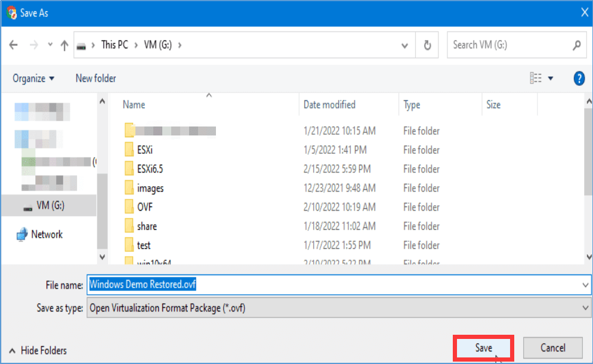Collapse the pane with Hide Folders

[38, 351]
